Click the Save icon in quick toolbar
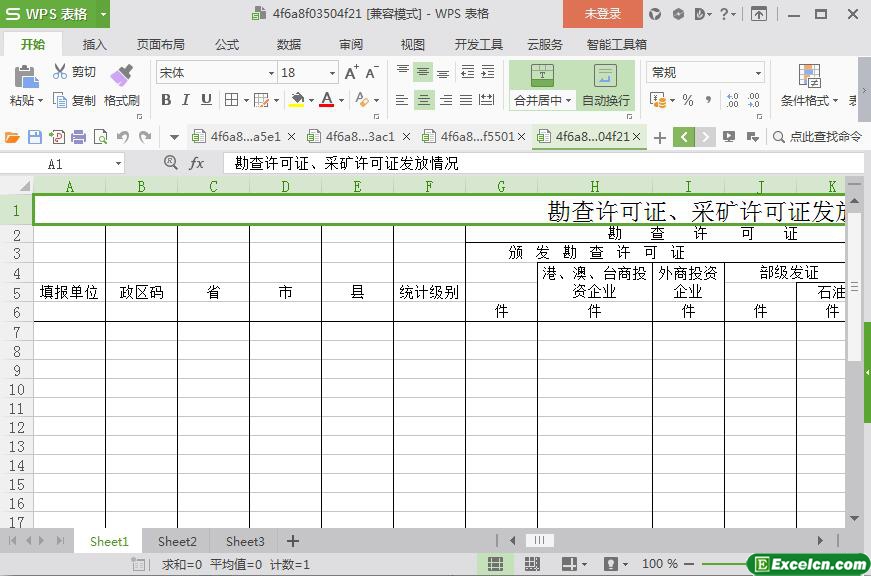This screenshot has width=871, height=576. 35,137
